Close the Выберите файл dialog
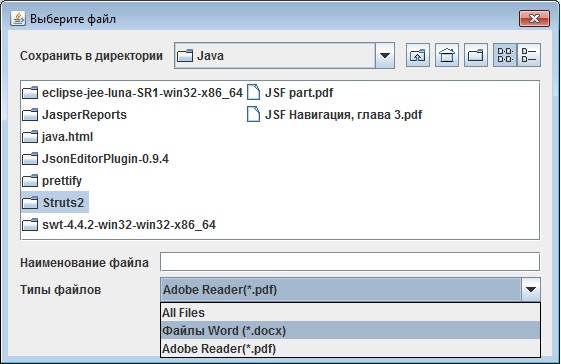The height and width of the screenshot is (364, 561). coord(534,18)
